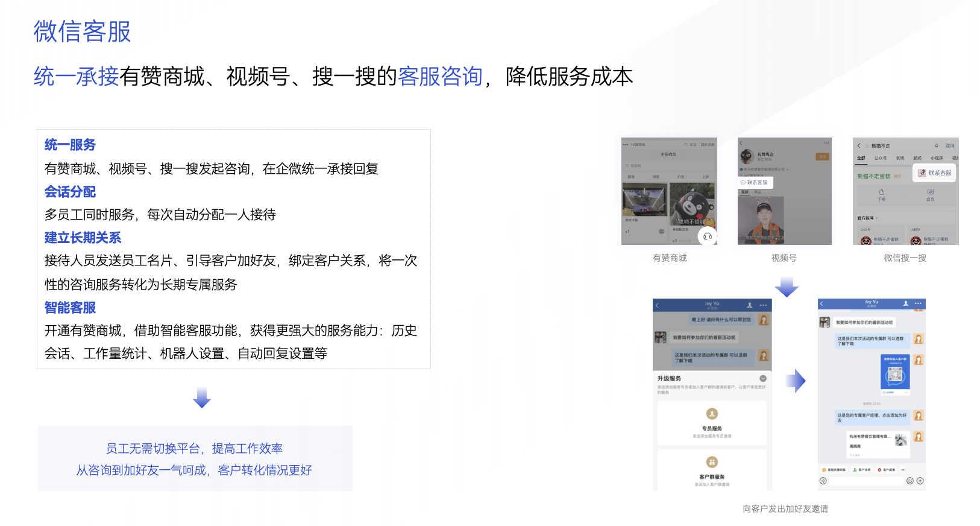Switch to the 表情 tab

pos(900,158)
